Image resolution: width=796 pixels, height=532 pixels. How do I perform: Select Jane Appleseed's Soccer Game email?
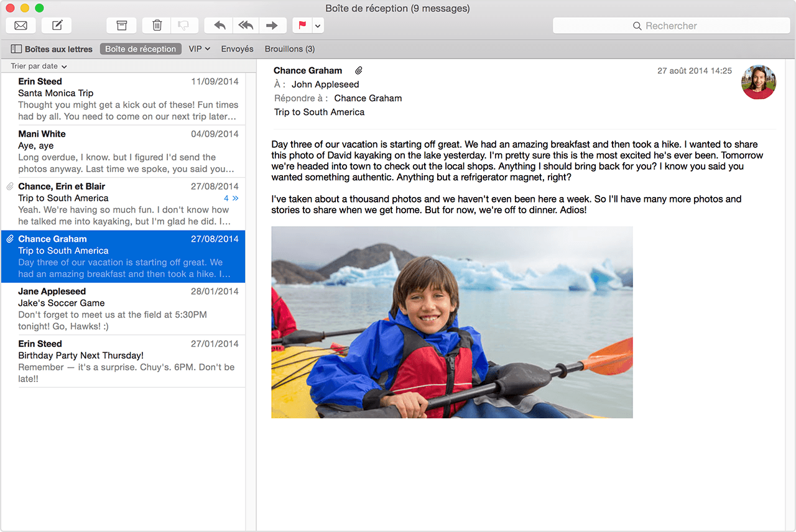tap(124, 308)
